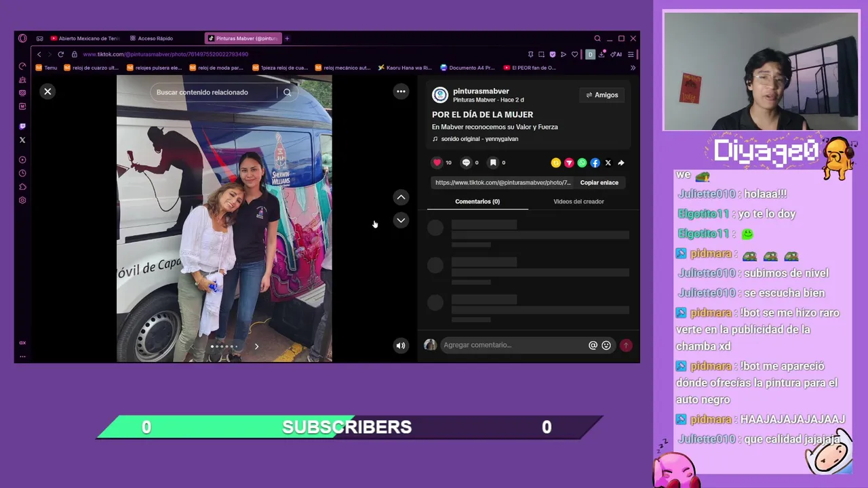Open ad blocker shield icon
The image size is (868, 488).
552,54
